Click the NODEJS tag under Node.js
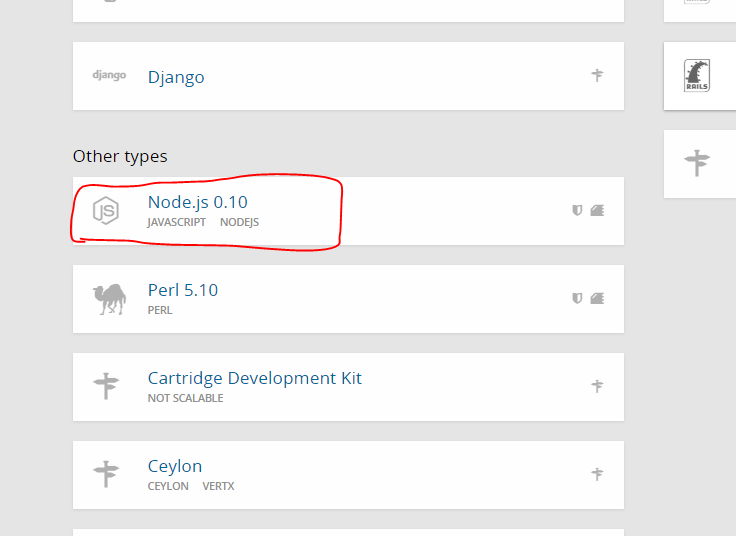 click(x=239, y=222)
